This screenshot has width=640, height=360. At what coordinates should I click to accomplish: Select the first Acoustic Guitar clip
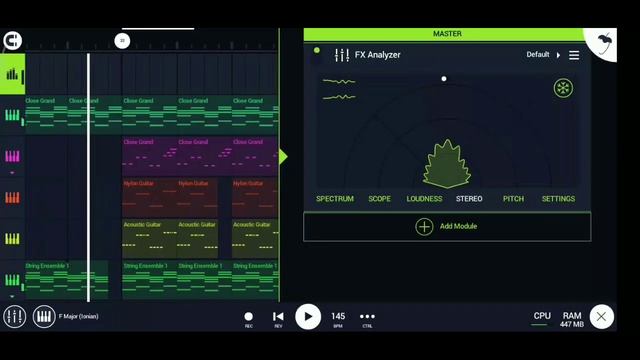[x=149, y=239]
